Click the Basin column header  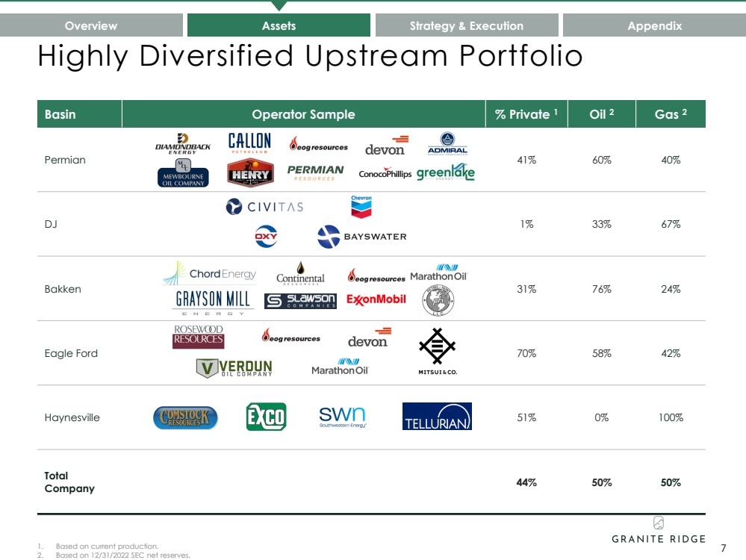click(79, 114)
